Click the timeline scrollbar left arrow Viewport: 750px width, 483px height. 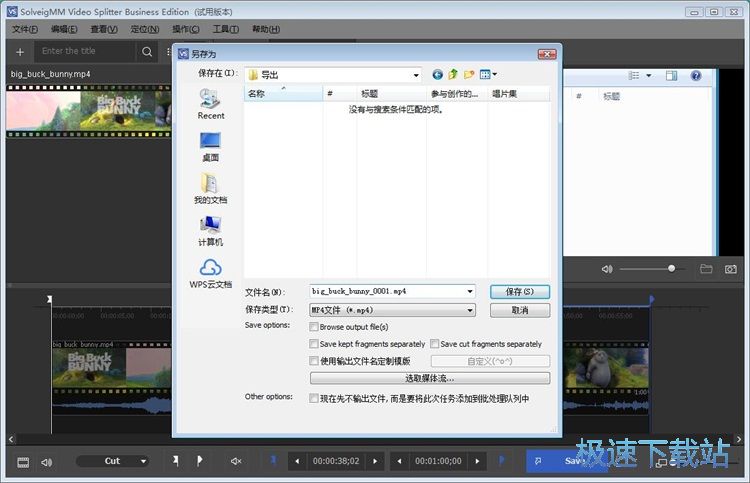[x=11, y=439]
